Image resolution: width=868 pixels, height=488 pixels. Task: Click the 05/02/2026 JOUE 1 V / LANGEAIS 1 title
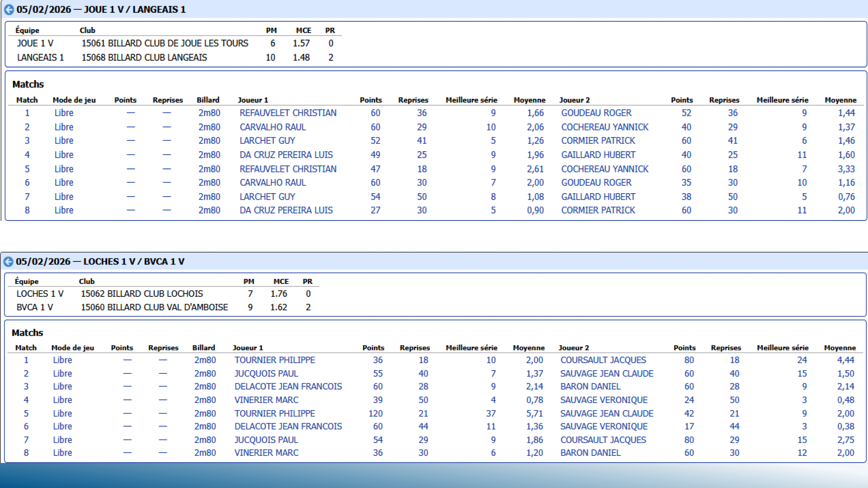(x=101, y=9)
